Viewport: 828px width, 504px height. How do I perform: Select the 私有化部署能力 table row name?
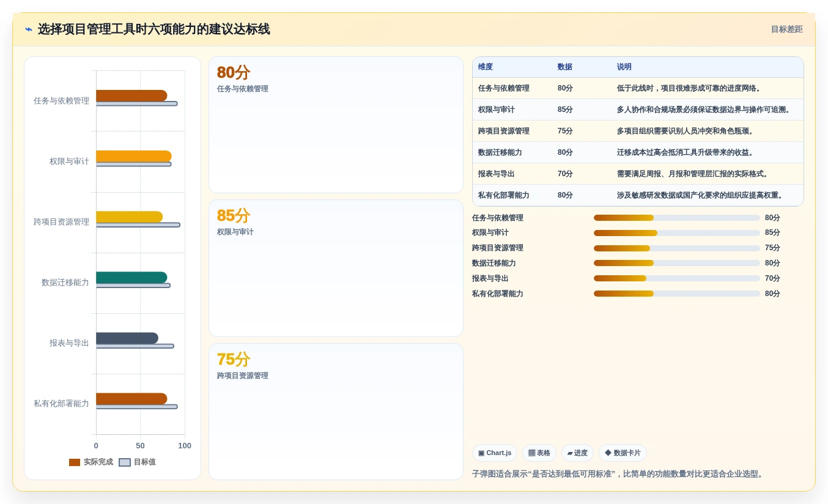click(504, 195)
